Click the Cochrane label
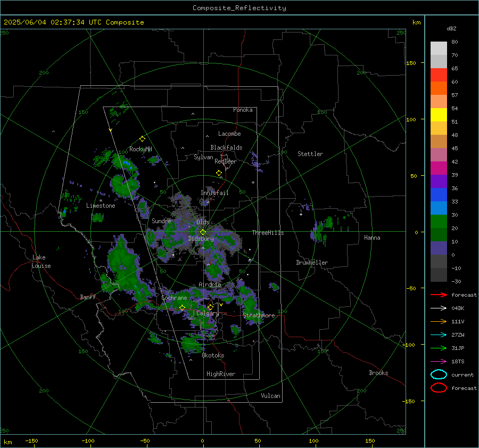 (174, 298)
